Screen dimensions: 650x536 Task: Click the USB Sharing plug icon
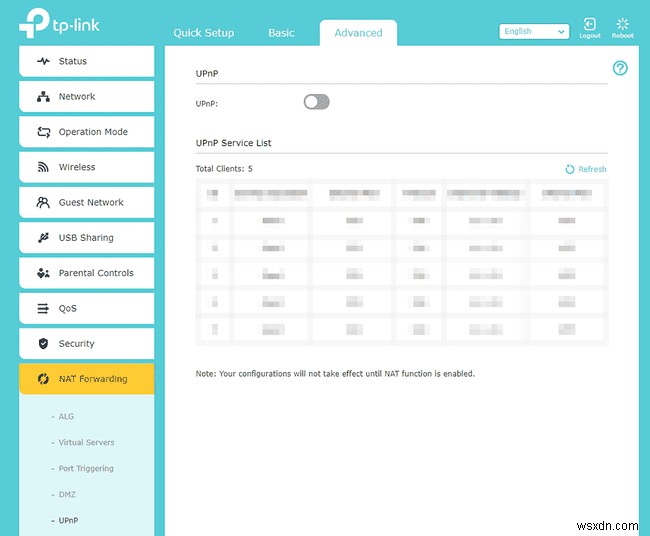pos(43,238)
